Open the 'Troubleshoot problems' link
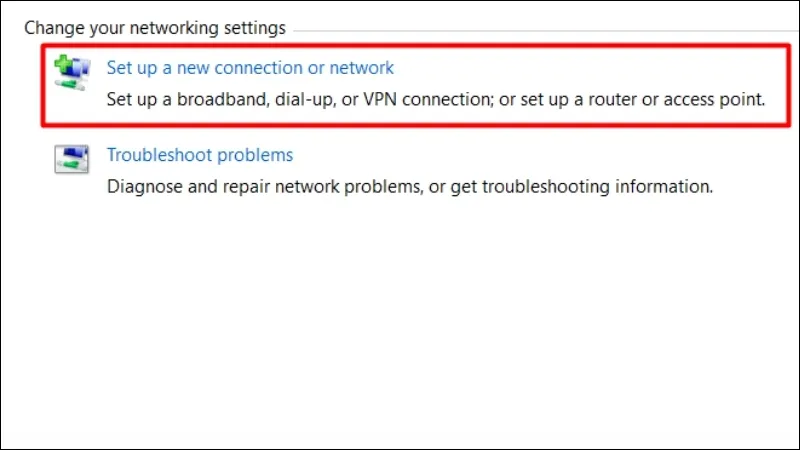The image size is (800, 450). point(199,155)
